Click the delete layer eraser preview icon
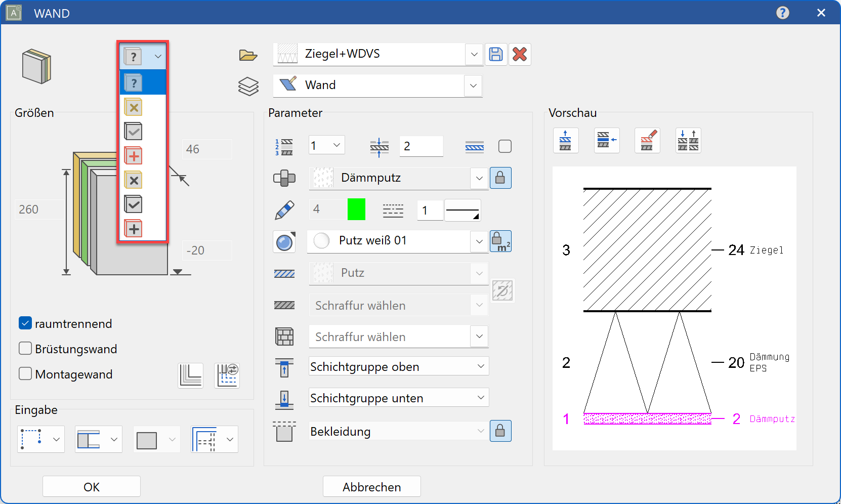841x504 pixels. coord(647,141)
